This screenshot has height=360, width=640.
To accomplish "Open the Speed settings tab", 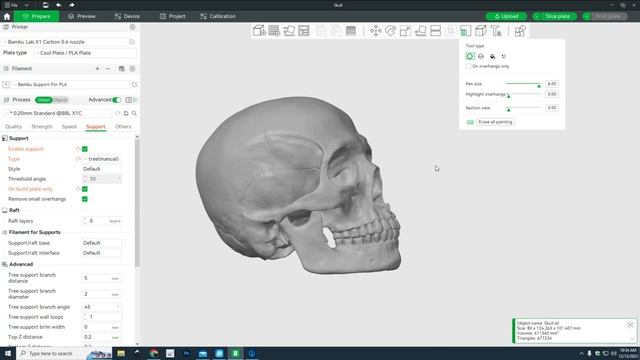I will tap(69, 127).
